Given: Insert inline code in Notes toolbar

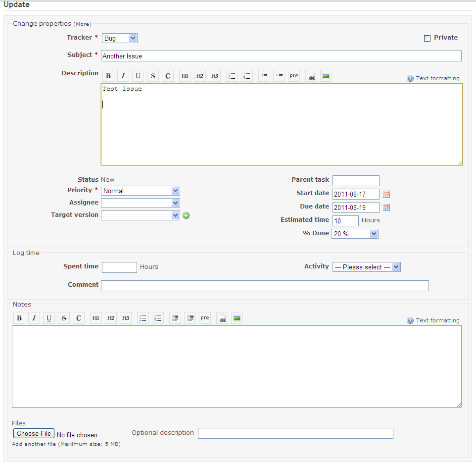Looking at the screenshot, I should tap(79, 318).
